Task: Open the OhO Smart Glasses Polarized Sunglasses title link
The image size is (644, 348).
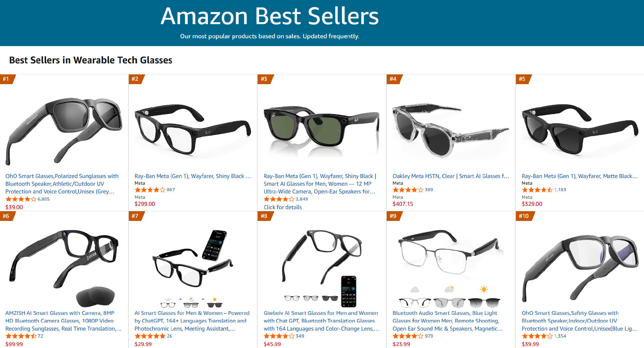Action: pos(62,184)
